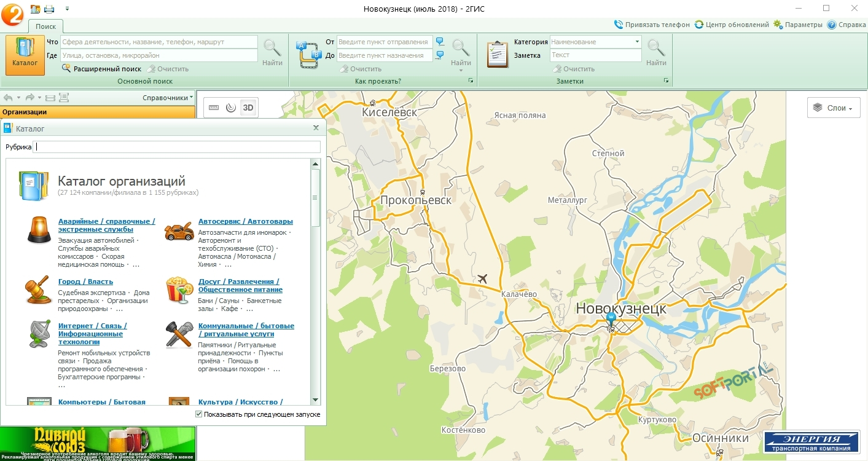Open Автосервис / Автотовары category link
Viewport: 868px width, 461px height.
coord(245,221)
